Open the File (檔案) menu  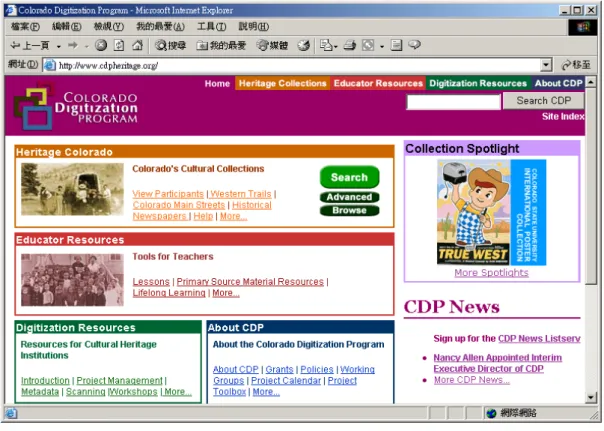25,27
